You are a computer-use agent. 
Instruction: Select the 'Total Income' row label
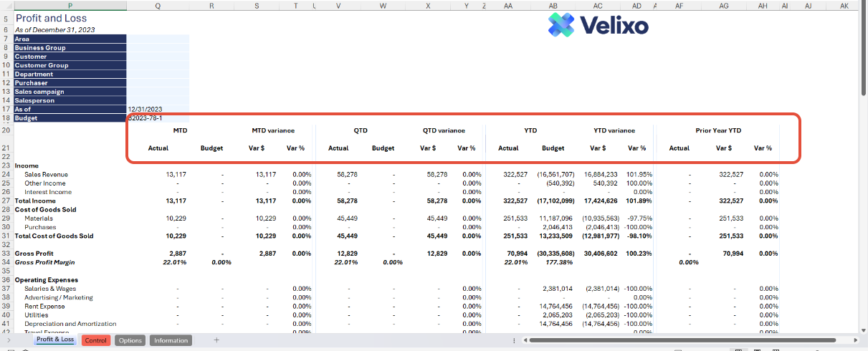tap(35, 201)
